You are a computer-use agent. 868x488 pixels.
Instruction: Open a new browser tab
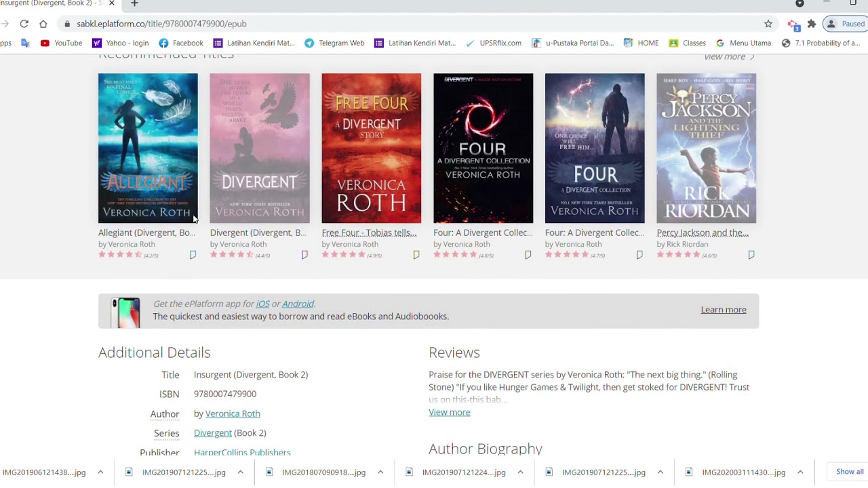(134, 3)
